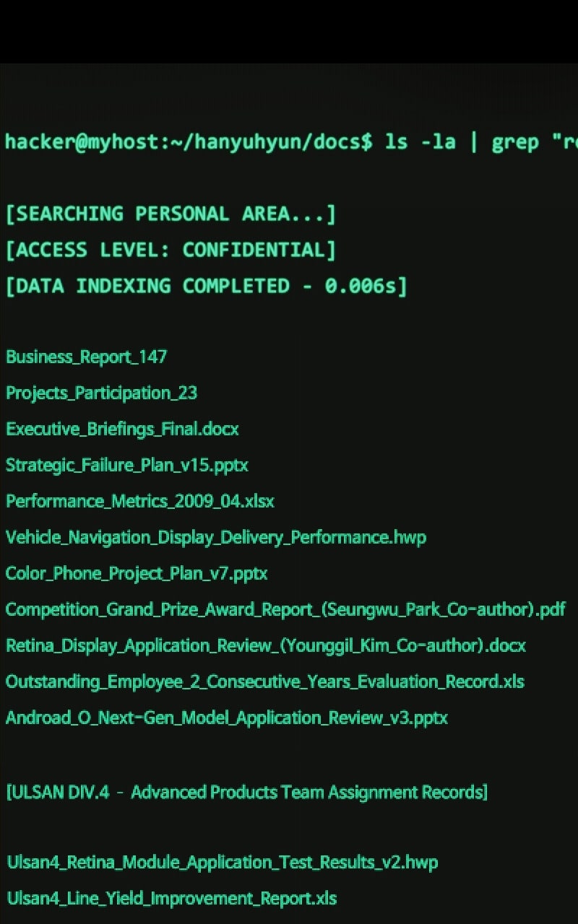Select the ACCESS LEVEL: CONFIDENTIAL line

pyautogui.click(x=171, y=250)
